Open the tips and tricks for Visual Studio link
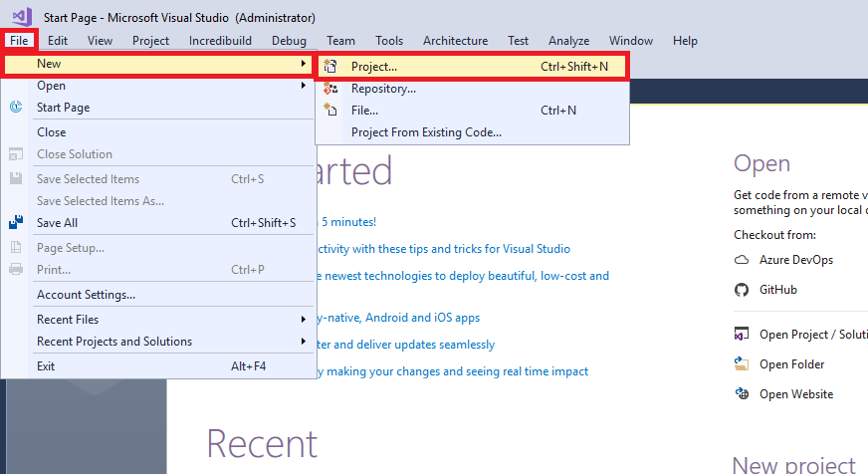The width and height of the screenshot is (868, 474). pos(444,249)
